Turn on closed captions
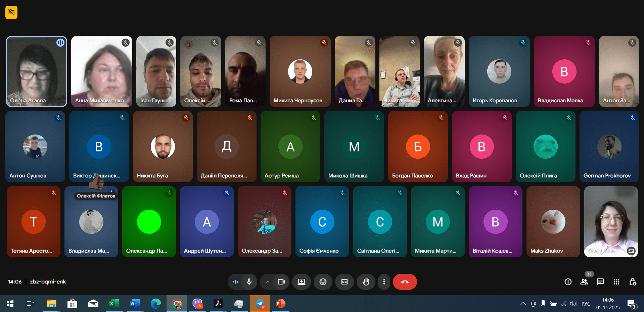 tap(344, 282)
